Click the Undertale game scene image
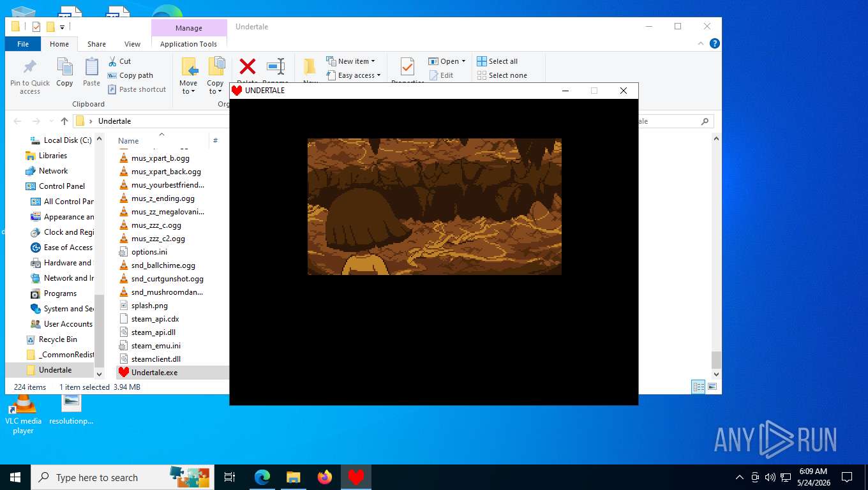The width and height of the screenshot is (868, 490). tap(434, 207)
